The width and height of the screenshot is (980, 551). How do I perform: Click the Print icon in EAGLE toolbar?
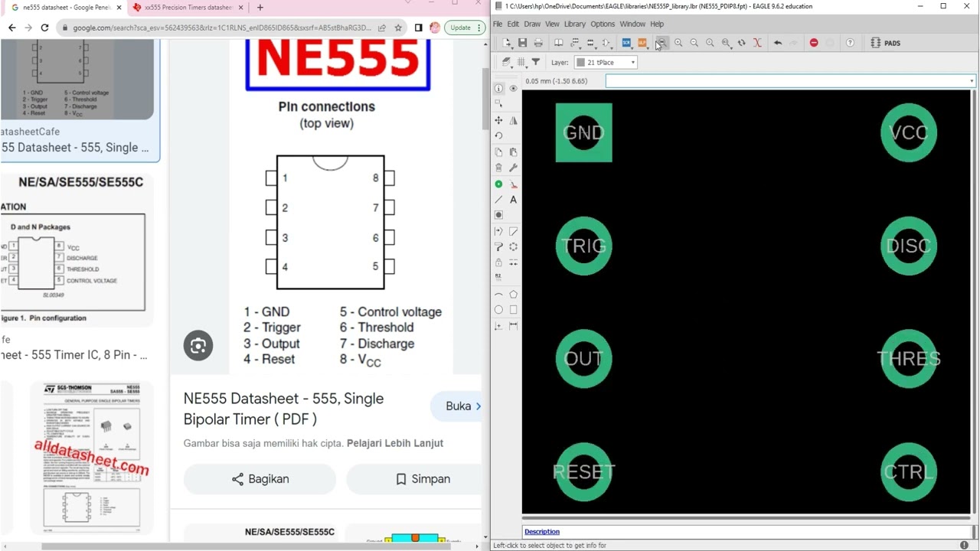pos(538,43)
